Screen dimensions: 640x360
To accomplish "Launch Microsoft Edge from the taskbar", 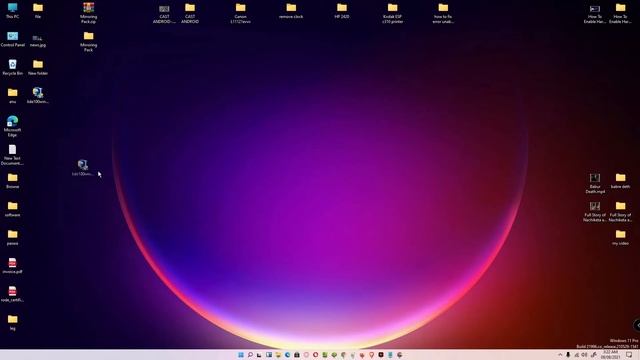I will pyautogui.click(x=287, y=355).
